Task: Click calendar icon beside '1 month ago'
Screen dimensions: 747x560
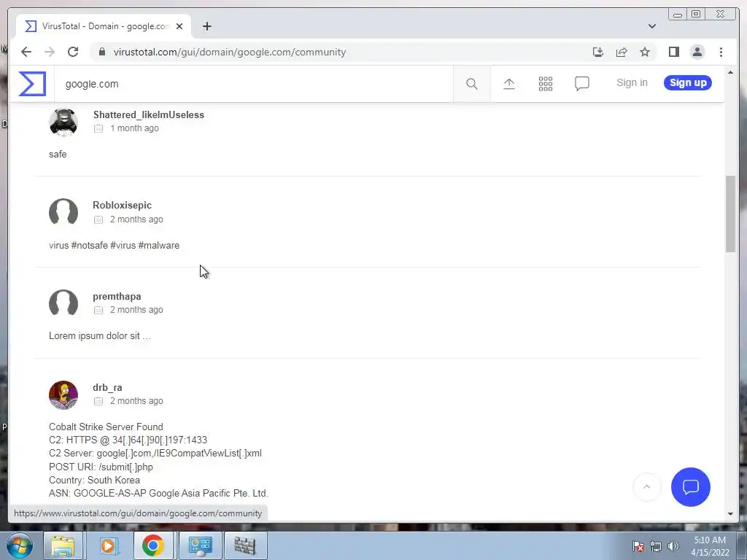Action: (98, 128)
